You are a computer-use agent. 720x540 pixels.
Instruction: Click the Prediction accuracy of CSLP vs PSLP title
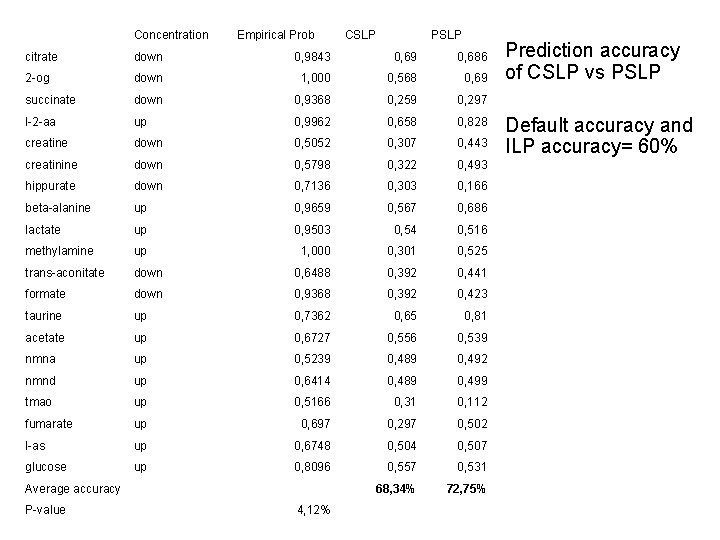592,61
